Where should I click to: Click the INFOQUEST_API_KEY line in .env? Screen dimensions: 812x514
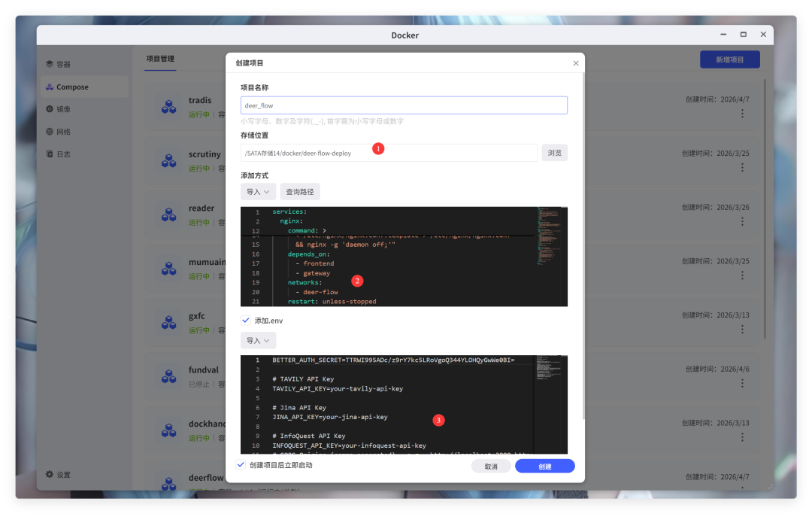(x=349, y=446)
